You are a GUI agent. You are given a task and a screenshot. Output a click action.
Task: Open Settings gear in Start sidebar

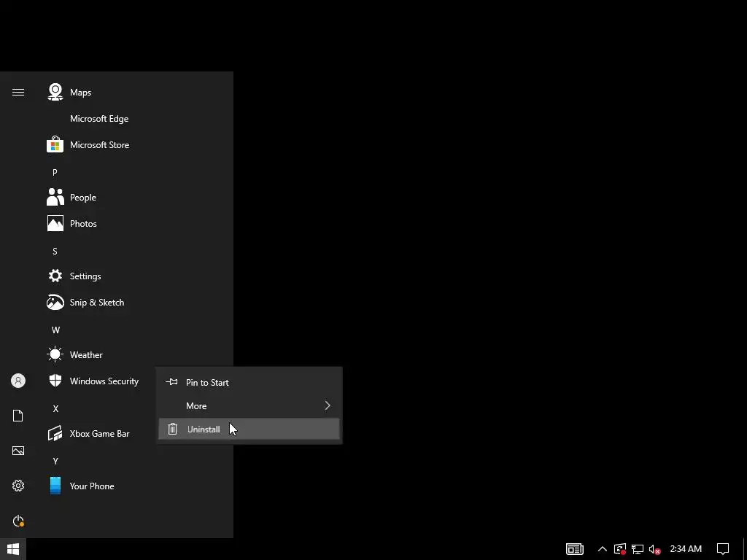click(18, 486)
